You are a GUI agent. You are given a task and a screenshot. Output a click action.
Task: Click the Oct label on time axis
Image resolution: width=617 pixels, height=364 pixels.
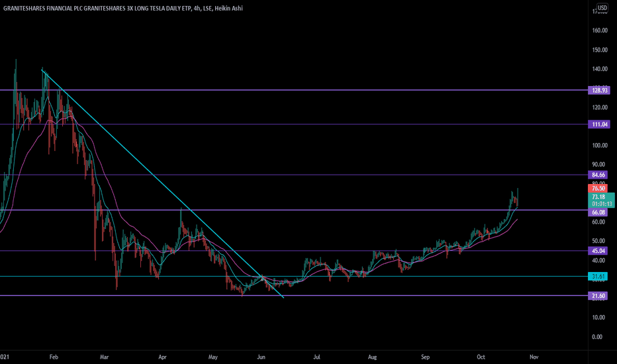pyautogui.click(x=481, y=357)
